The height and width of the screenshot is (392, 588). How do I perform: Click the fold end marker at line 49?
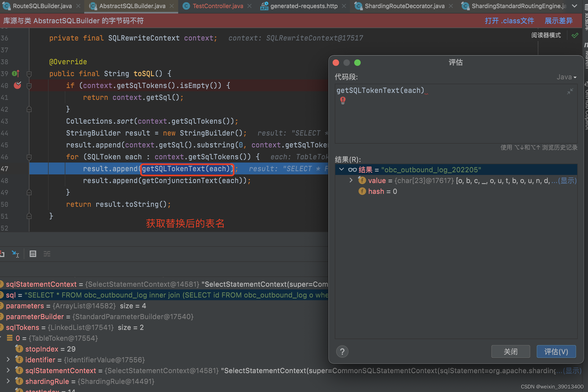tap(29, 192)
